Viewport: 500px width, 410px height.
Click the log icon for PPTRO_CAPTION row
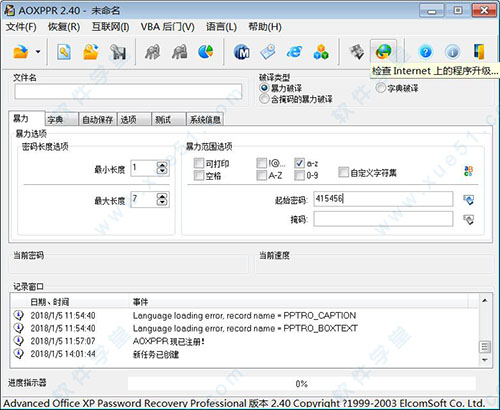click(x=19, y=315)
